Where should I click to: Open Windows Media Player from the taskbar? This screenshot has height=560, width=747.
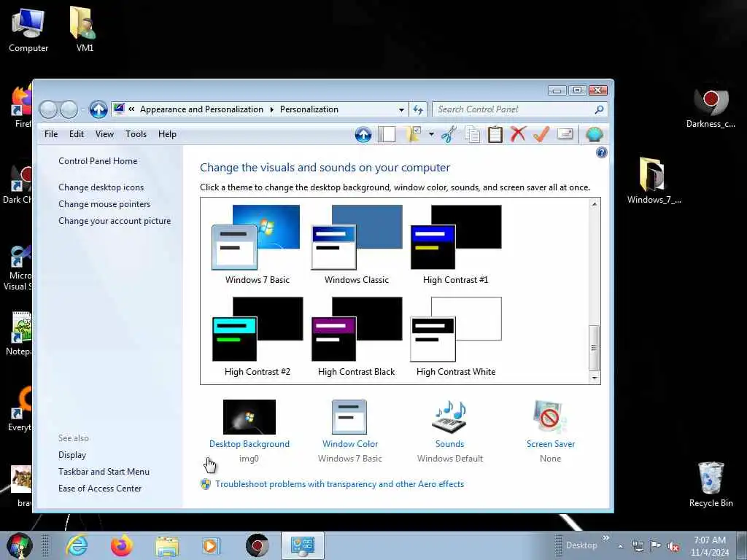coord(211,545)
